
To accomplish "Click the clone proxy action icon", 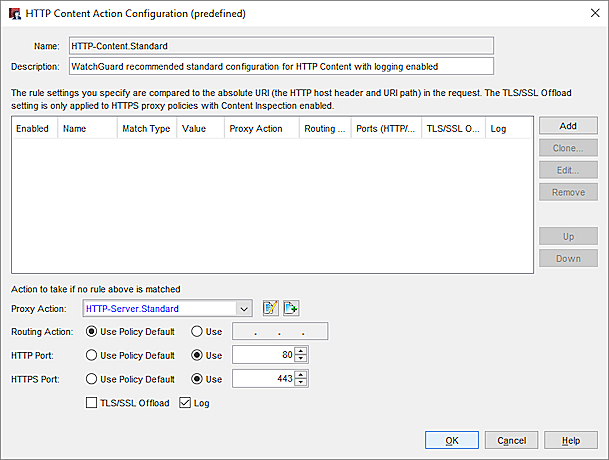I will pos(291,308).
